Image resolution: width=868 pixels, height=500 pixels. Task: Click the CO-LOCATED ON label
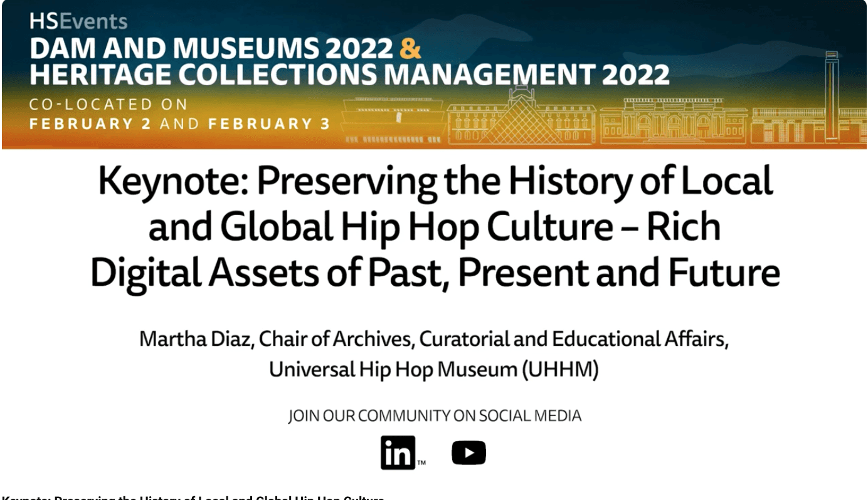coord(107,103)
